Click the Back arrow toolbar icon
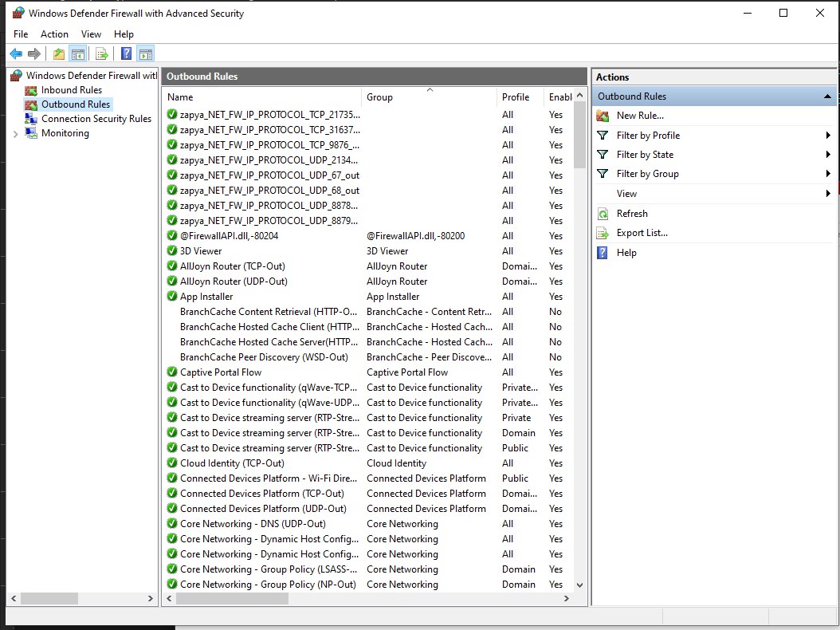Screen dimensions: 840x630 click(16, 53)
